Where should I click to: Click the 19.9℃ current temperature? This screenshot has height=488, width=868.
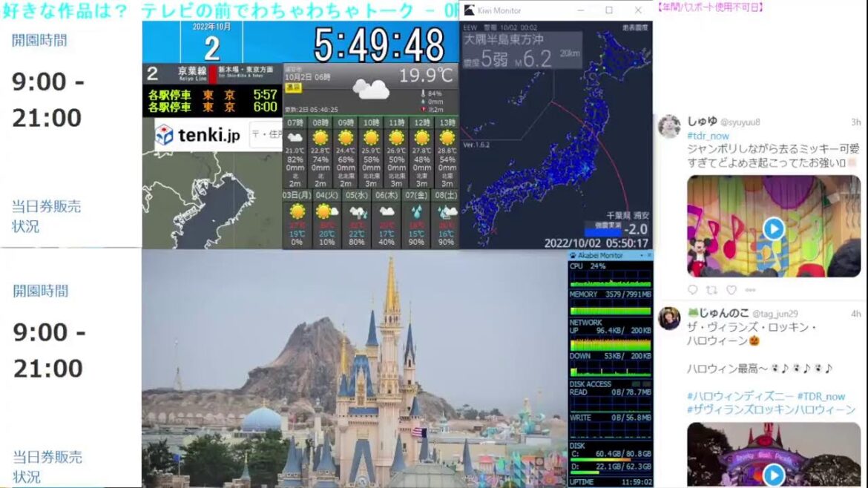(425, 75)
